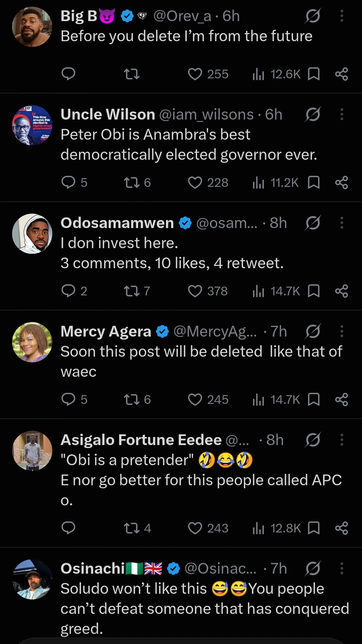
Task: Bookmark Uncle Wilson's tweet
Action: (x=314, y=183)
